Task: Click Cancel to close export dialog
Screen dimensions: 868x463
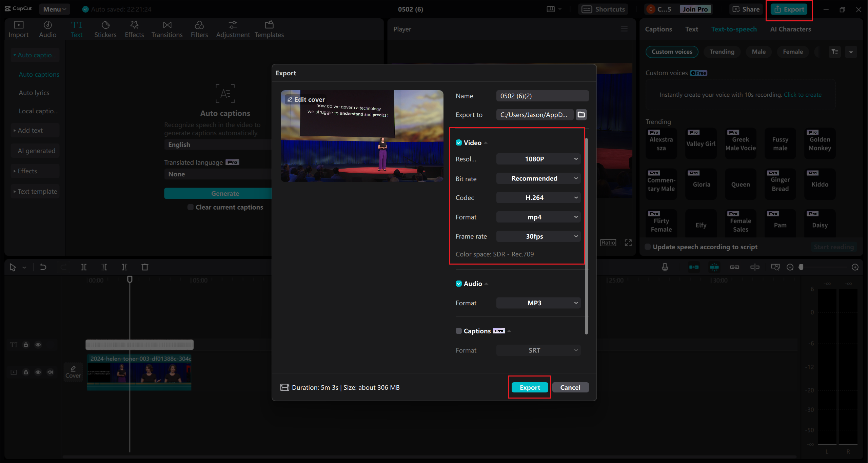Action: (570, 387)
